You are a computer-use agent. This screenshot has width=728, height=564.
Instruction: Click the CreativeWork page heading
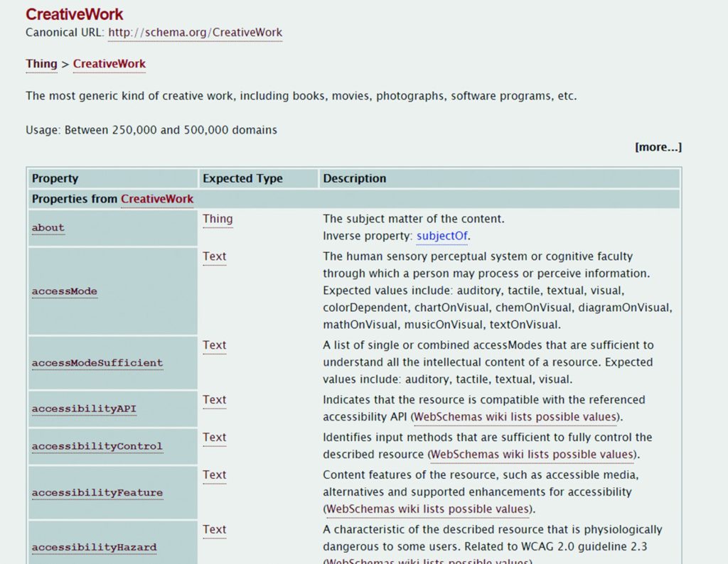click(x=74, y=14)
